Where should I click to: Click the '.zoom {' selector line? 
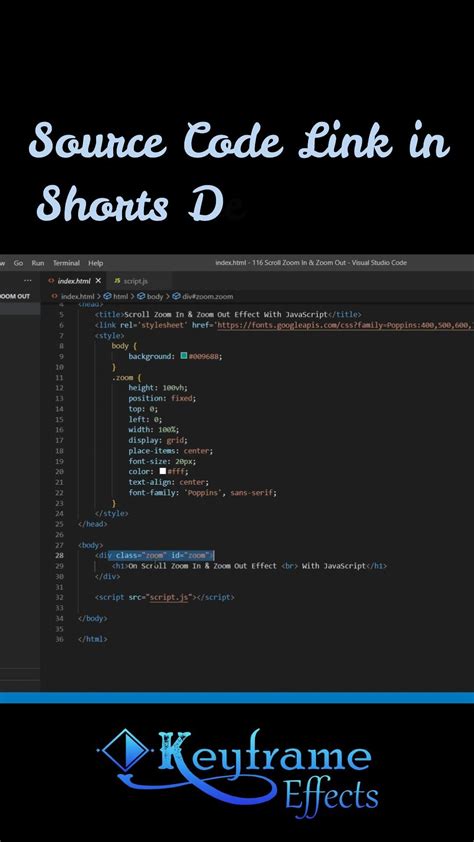(126, 378)
